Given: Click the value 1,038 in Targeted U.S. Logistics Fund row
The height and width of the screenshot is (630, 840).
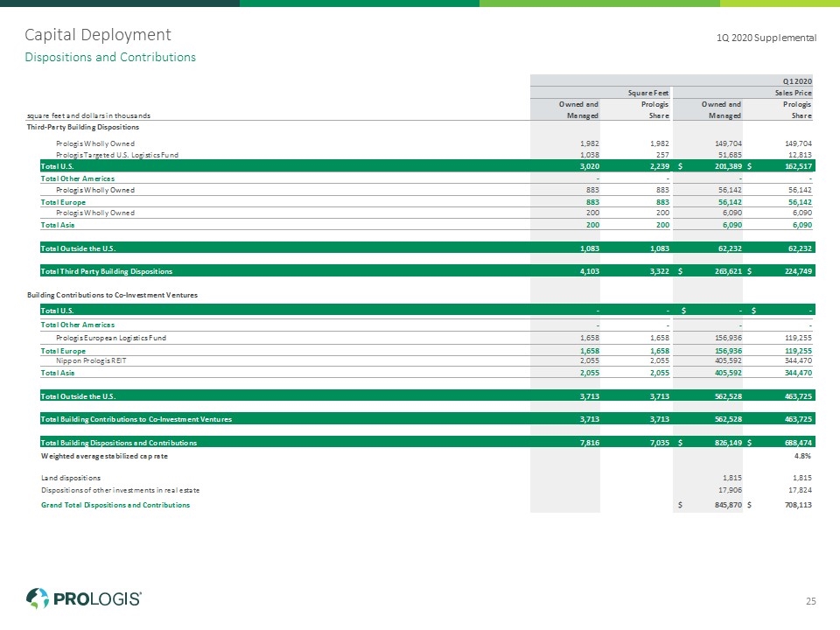Looking at the screenshot, I should coord(589,155).
